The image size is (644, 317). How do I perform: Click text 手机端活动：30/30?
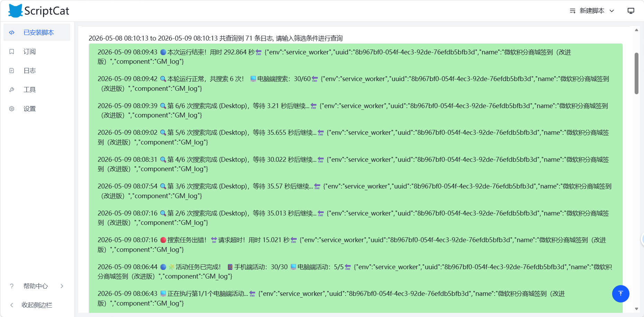(261, 267)
